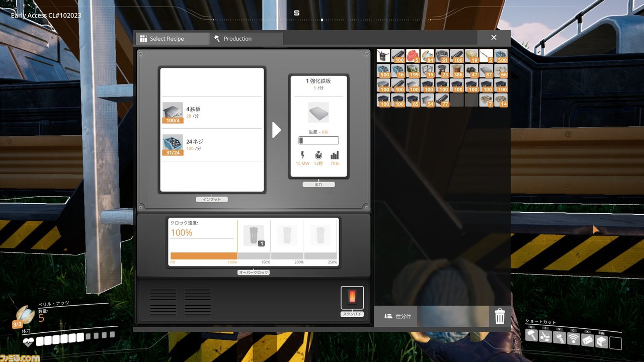This screenshot has width=644, height=362.
Task: Select the wire coil stack of 61
Action: pos(442,56)
